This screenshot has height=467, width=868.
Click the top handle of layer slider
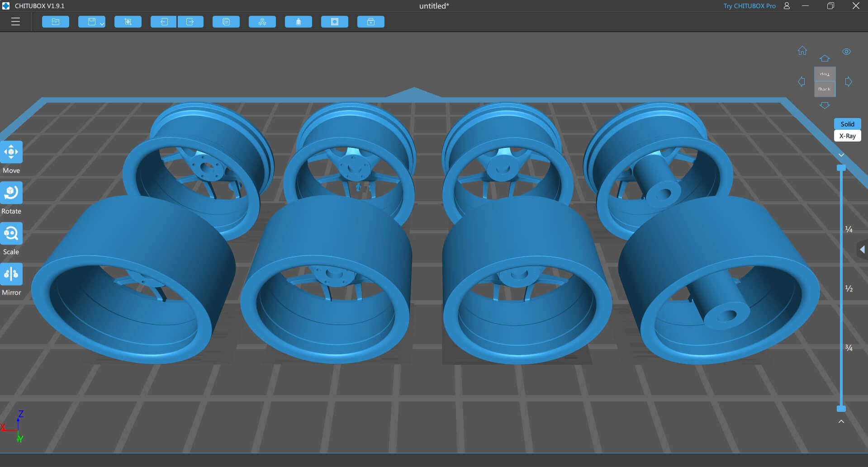841,168
